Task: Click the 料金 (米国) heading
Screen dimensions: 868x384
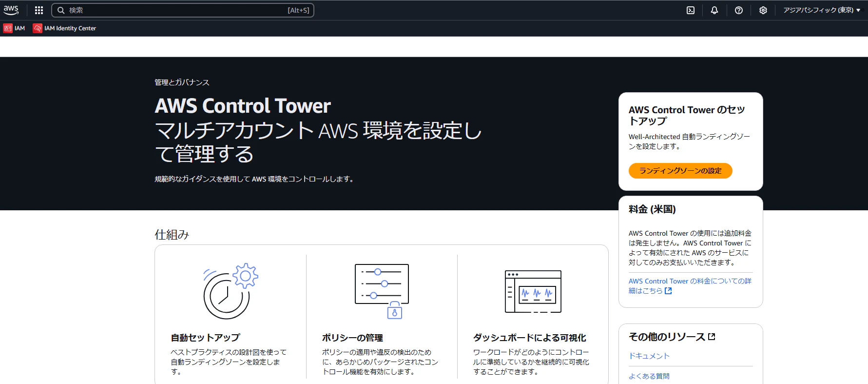Action: [x=652, y=209]
